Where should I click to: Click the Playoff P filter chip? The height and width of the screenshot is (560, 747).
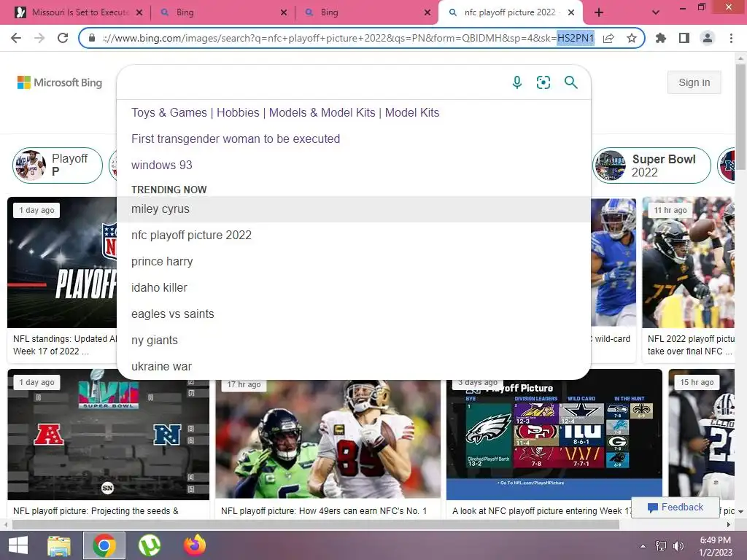click(x=57, y=166)
